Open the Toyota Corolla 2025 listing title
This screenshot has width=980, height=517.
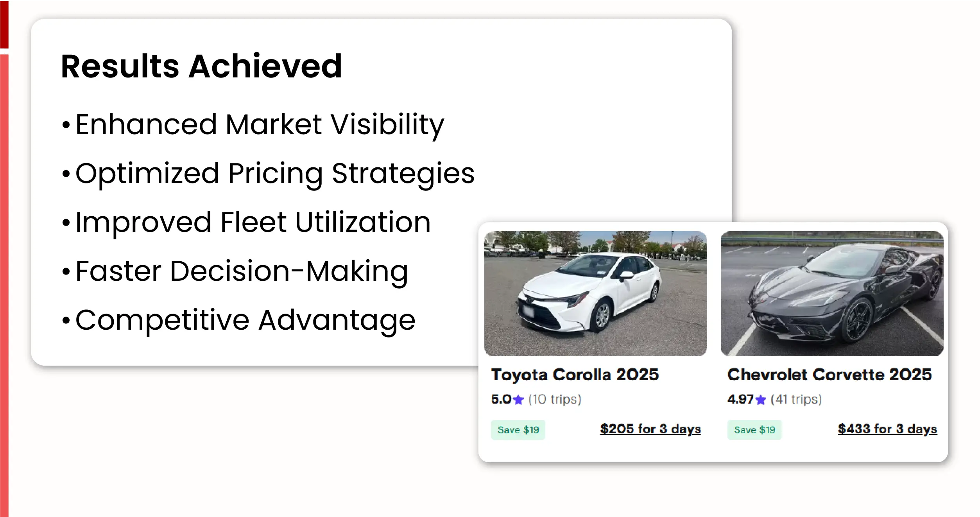tap(575, 375)
